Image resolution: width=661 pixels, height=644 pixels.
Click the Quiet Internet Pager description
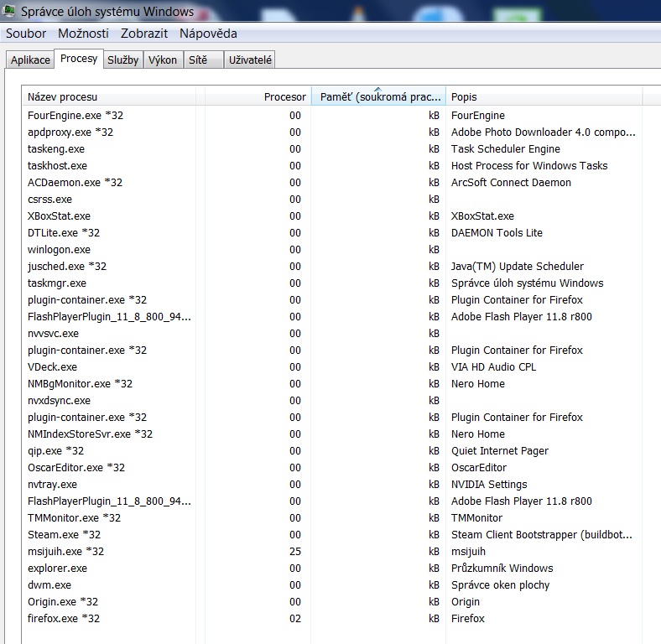[x=500, y=451]
